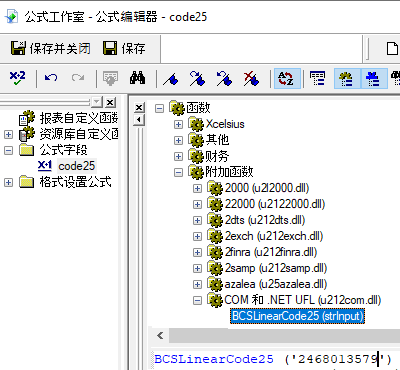Screen dimensions: 400x370
Task: Check formula syntax with X+2 icon
Action: pos(17,78)
